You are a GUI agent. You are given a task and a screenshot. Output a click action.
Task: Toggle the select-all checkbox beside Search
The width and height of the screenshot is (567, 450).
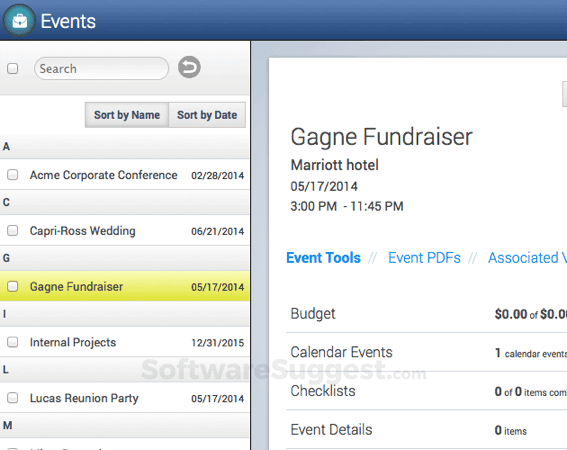[13, 68]
